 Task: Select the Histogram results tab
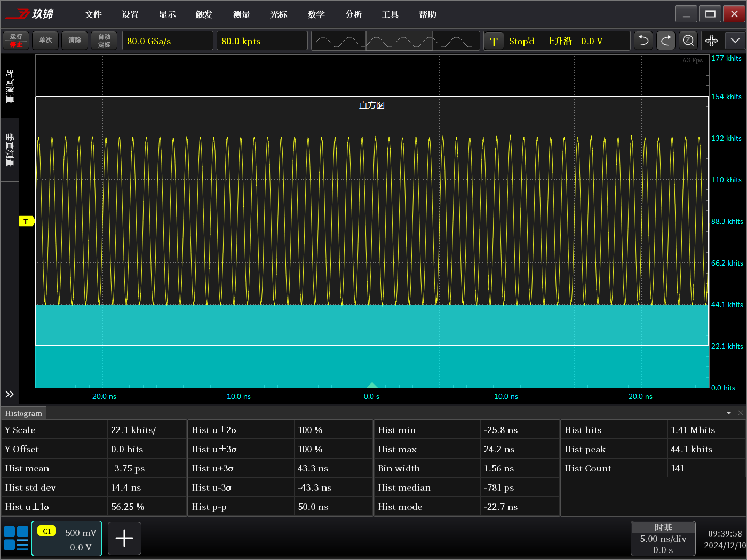click(23, 413)
